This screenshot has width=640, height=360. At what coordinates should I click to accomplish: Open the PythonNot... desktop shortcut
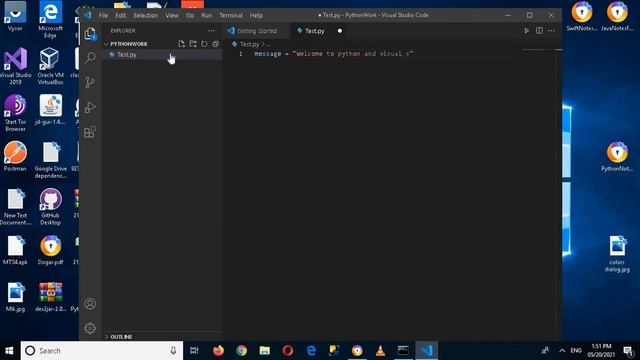coord(617,157)
